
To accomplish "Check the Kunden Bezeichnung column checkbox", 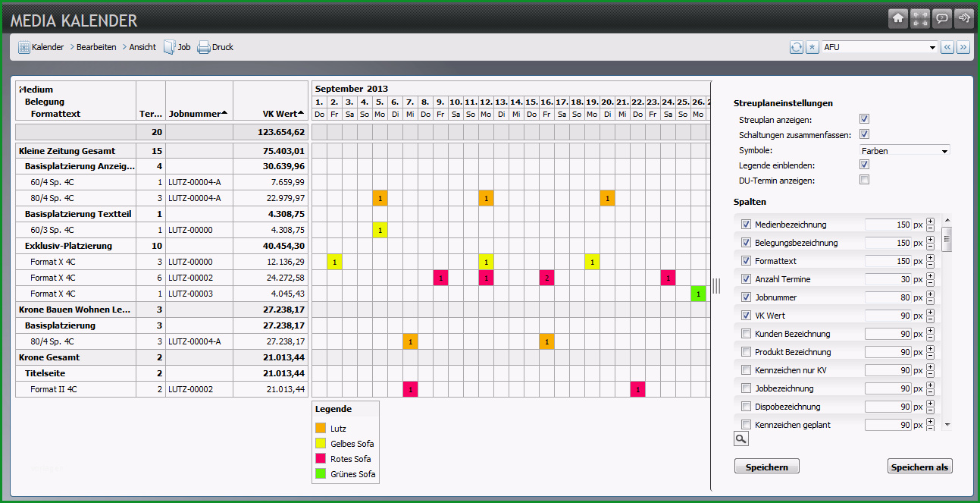I will [x=746, y=334].
